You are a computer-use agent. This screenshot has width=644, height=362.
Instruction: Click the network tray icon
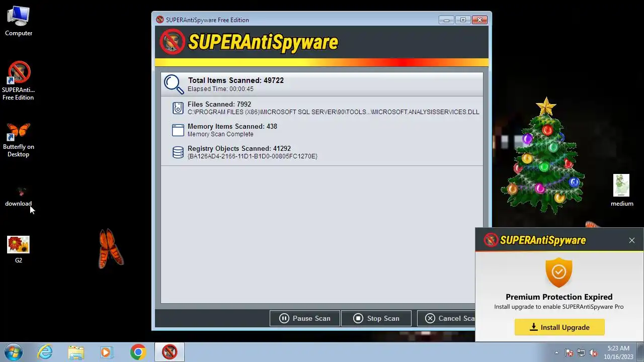click(x=581, y=352)
